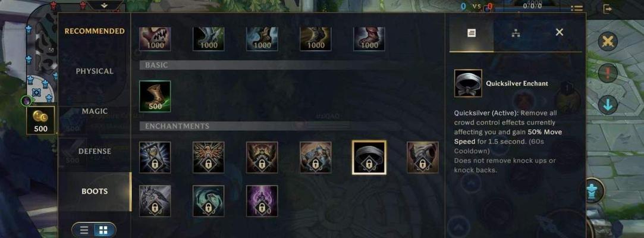Switch to grid view layout
The height and width of the screenshot is (238, 644).
103,230
